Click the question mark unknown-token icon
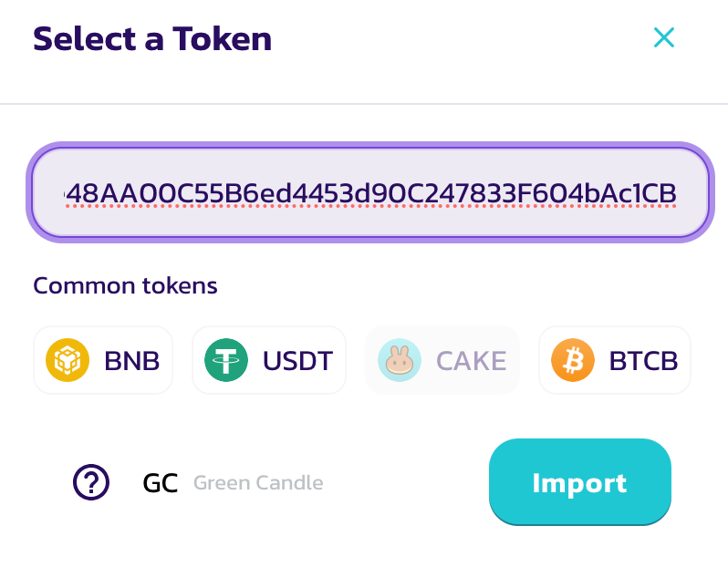The height and width of the screenshot is (567, 728). pos(91,482)
